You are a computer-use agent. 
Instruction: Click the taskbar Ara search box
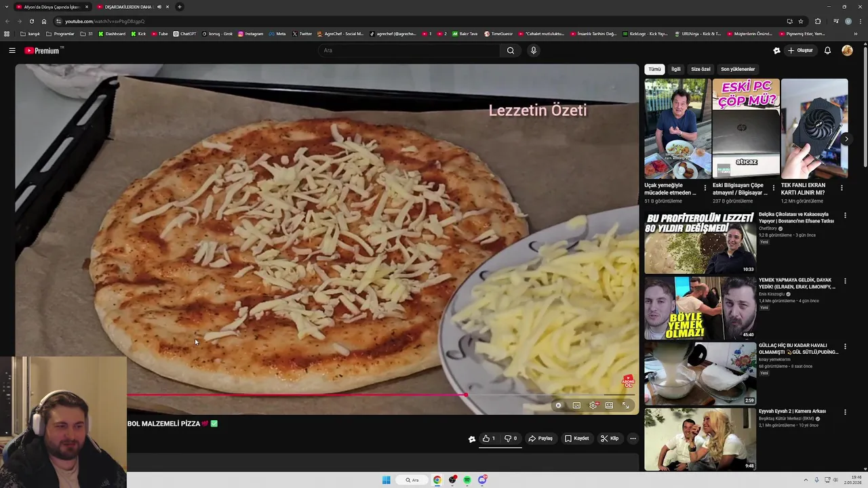[412, 480]
